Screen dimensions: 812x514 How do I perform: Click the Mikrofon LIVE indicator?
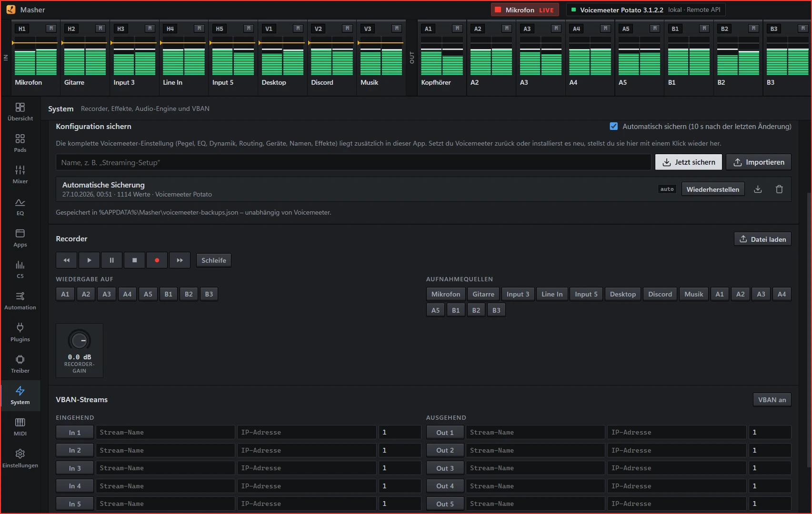coord(524,10)
